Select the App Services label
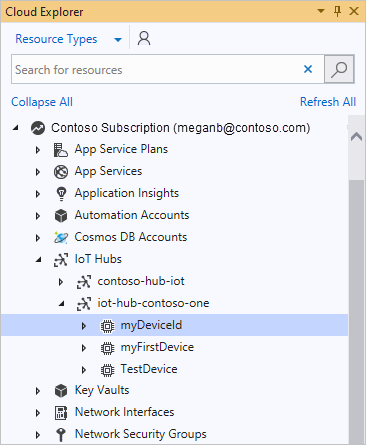Screen dimensions: 366x445 pos(108,171)
